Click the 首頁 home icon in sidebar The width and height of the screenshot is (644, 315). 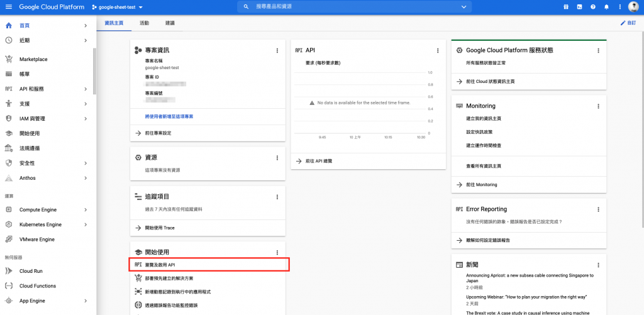click(x=9, y=25)
